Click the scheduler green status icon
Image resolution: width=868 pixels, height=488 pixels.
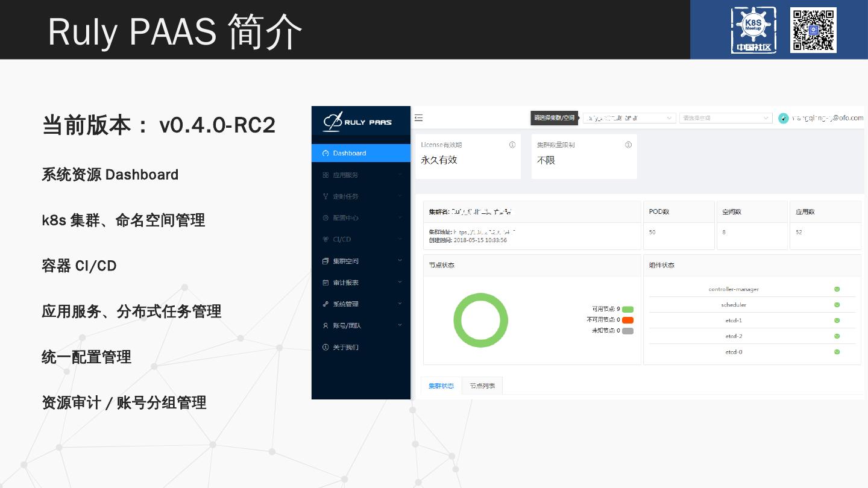pos(837,305)
